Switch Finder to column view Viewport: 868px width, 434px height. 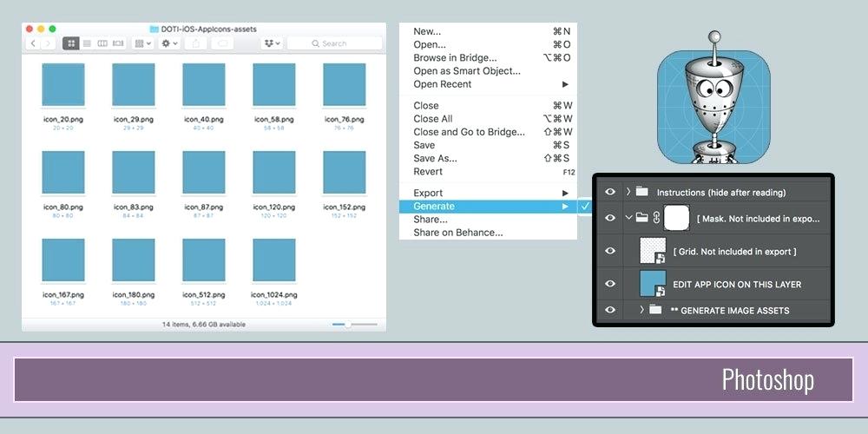(102, 43)
